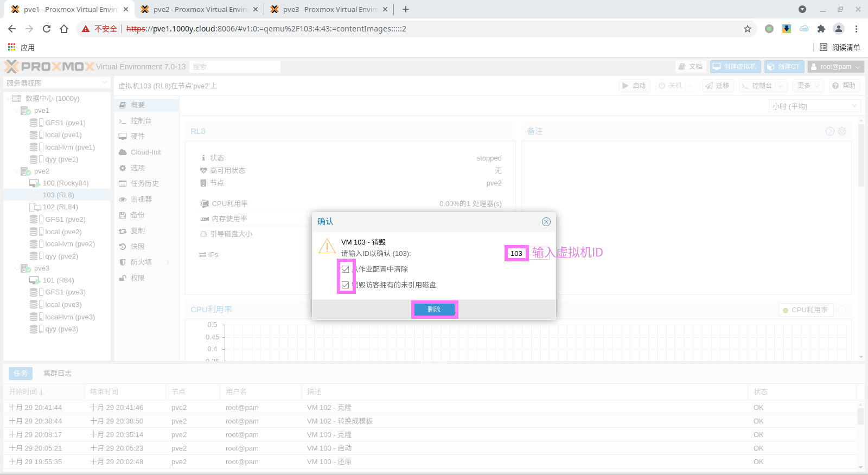Close the confirm dialog with X icon
This screenshot has height=475, width=868.
click(546, 222)
